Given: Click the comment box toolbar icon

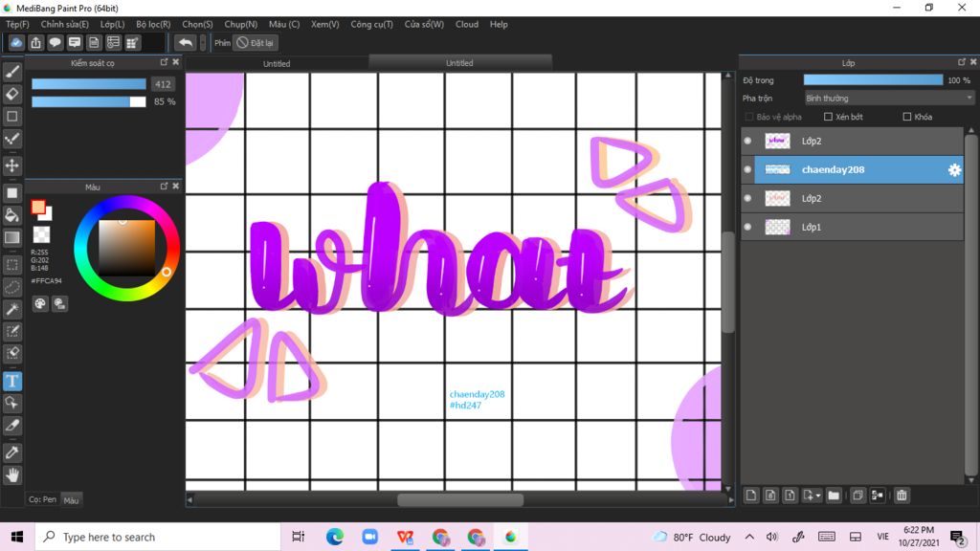Looking at the screenshot, I should (75, 42).
